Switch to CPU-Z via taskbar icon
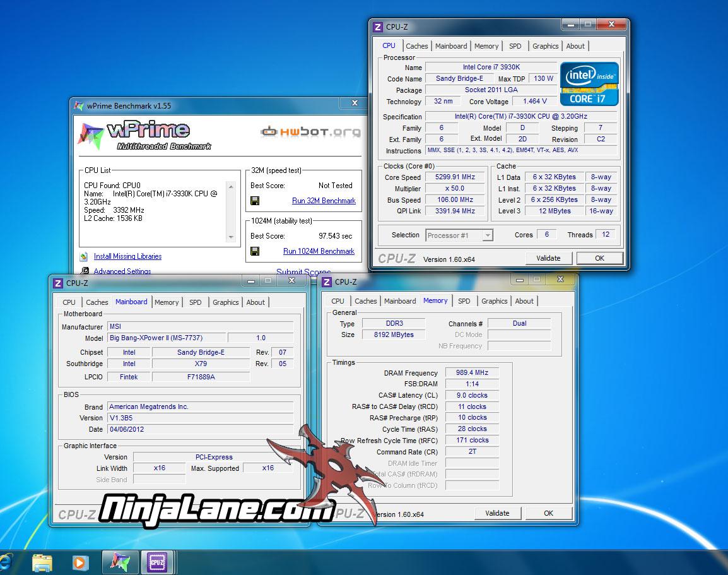728x575 pixels. (x=157, y=562)
